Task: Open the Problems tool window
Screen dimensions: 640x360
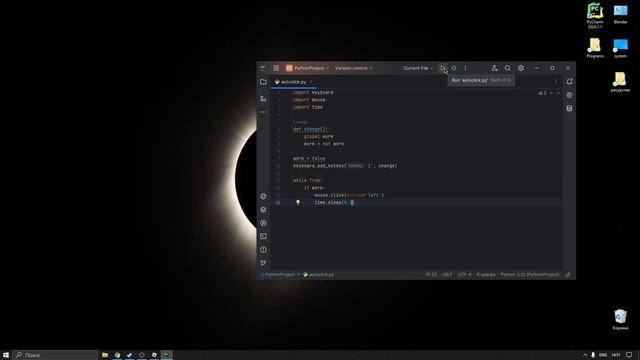Action: (x=263, y=250)
